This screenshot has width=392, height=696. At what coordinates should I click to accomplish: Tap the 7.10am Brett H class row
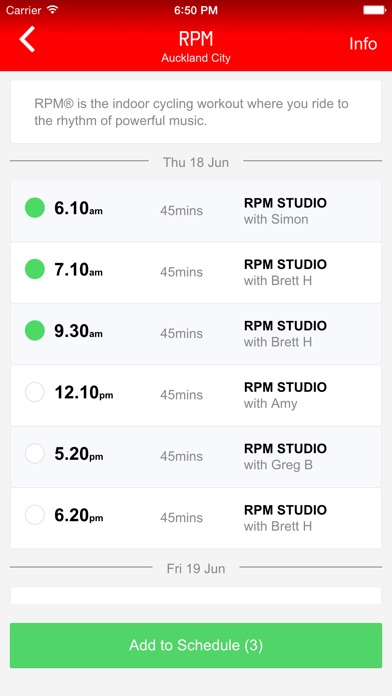click(196, 273)
